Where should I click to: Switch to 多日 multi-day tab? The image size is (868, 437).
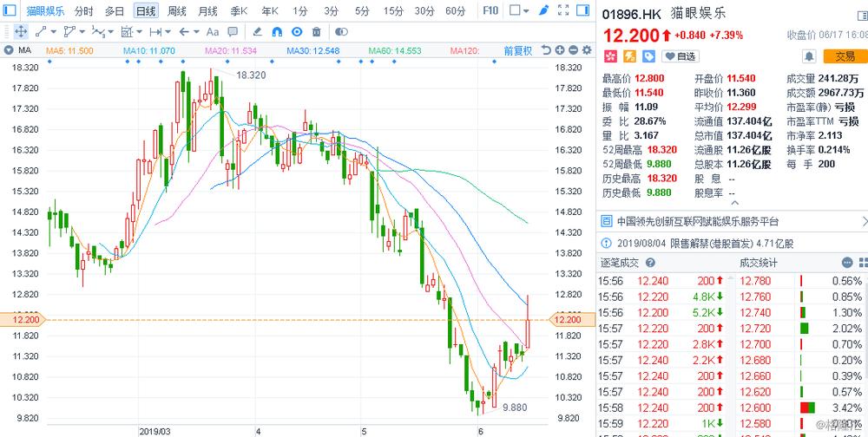(114, 10)
